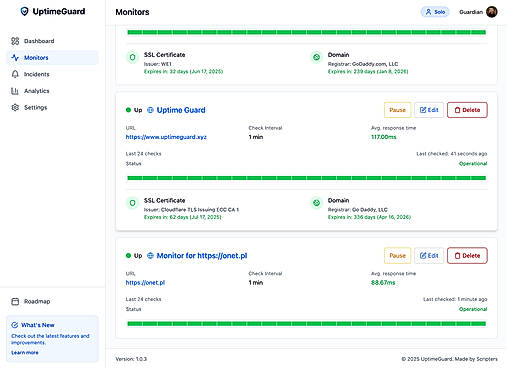Click the What's New badge icon
Image resolution: width=507 pixels, height=368 pixels.
click(x=15, y=325)
